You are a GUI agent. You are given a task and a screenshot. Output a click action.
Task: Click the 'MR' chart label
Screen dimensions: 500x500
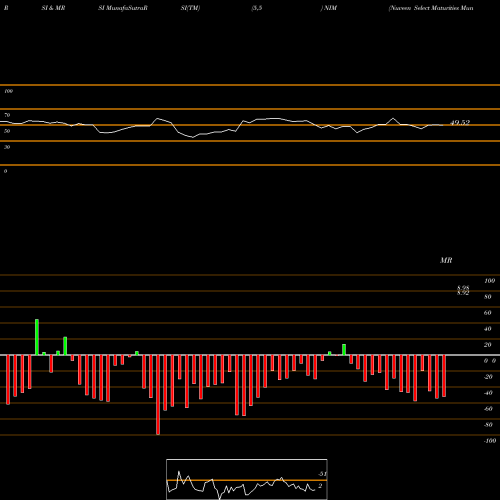click(446, 260)
